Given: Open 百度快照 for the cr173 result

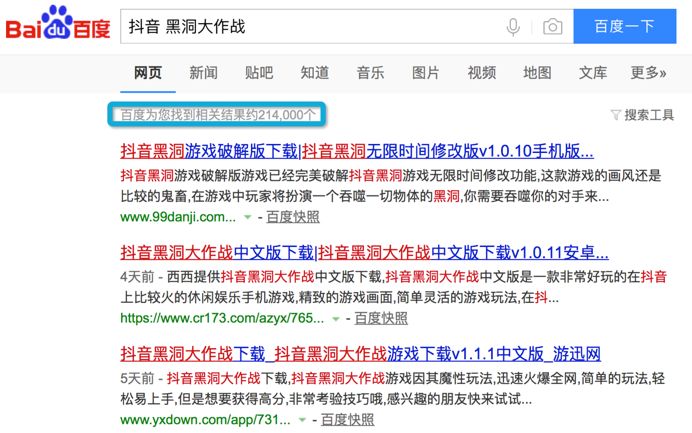Looking at the screenshot, I should coord(381,319).
